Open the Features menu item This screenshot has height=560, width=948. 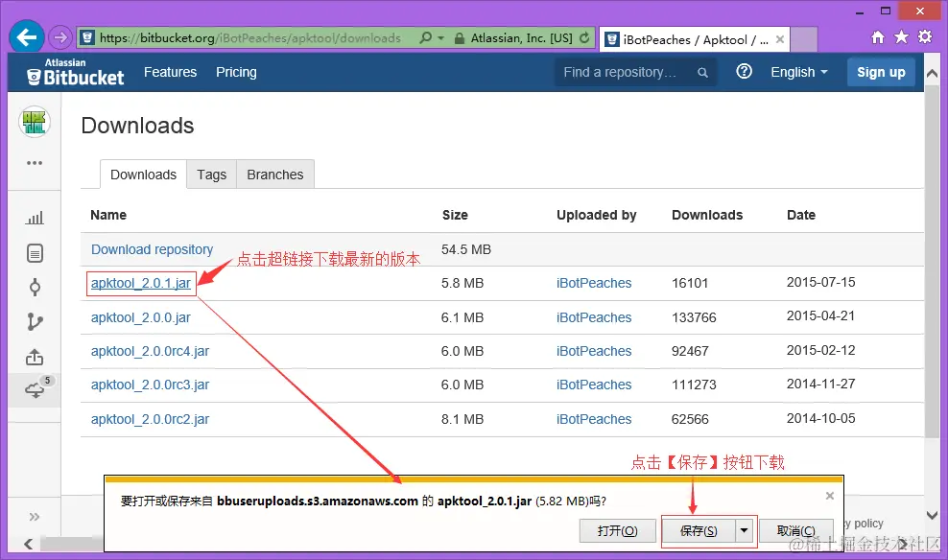click(x=170, y=72)
